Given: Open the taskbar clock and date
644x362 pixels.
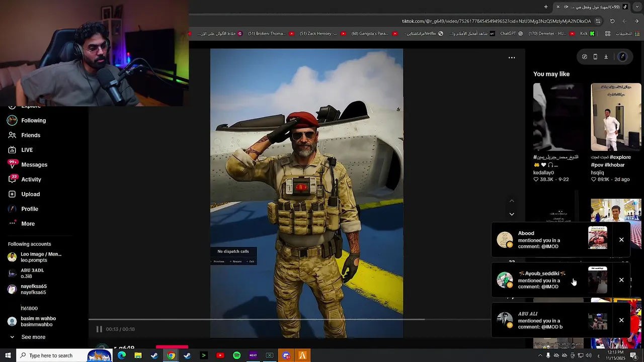Looking at the screenshot, I should [x=616, y=355].
